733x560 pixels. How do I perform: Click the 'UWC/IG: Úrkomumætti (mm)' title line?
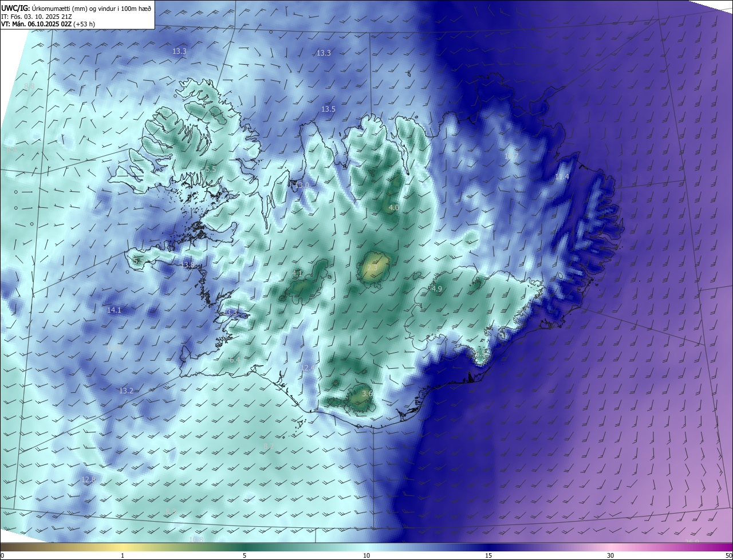click(76, 8)
